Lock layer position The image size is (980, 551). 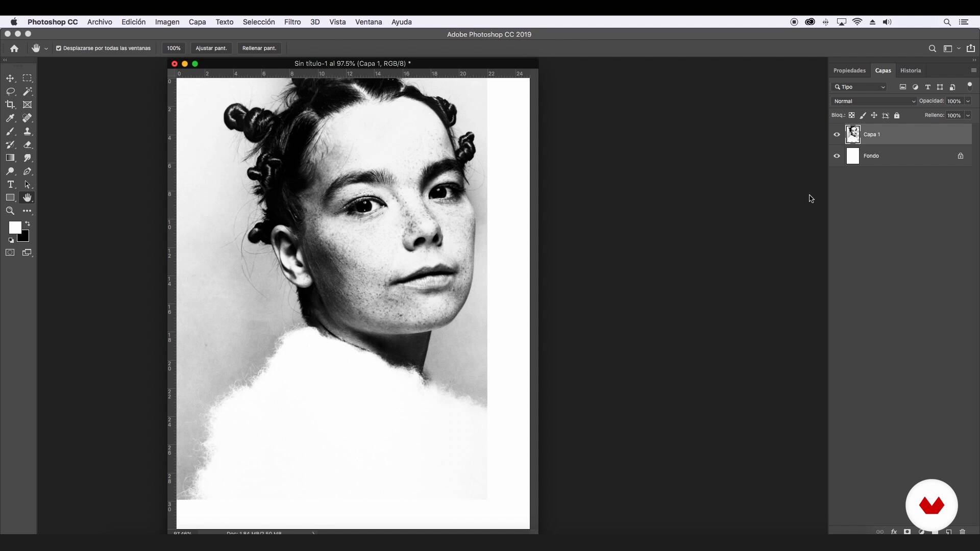874,115
